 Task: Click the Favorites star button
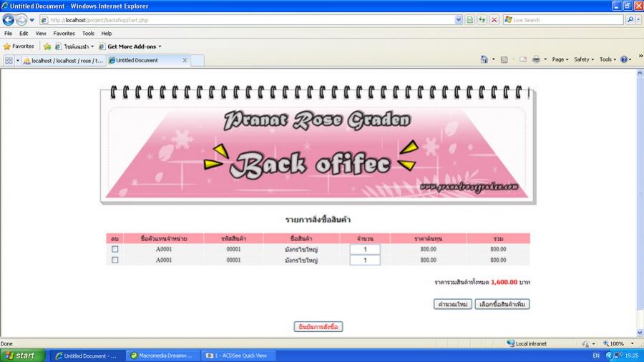tap(19, 47)
